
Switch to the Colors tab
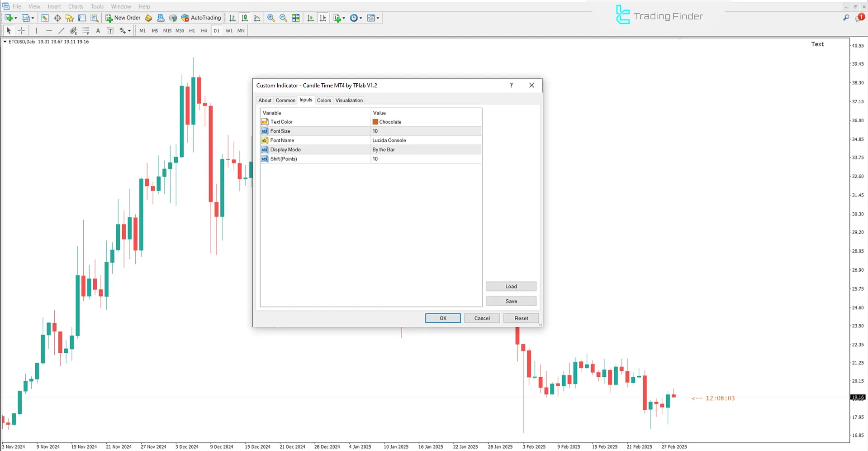point(323,100)
